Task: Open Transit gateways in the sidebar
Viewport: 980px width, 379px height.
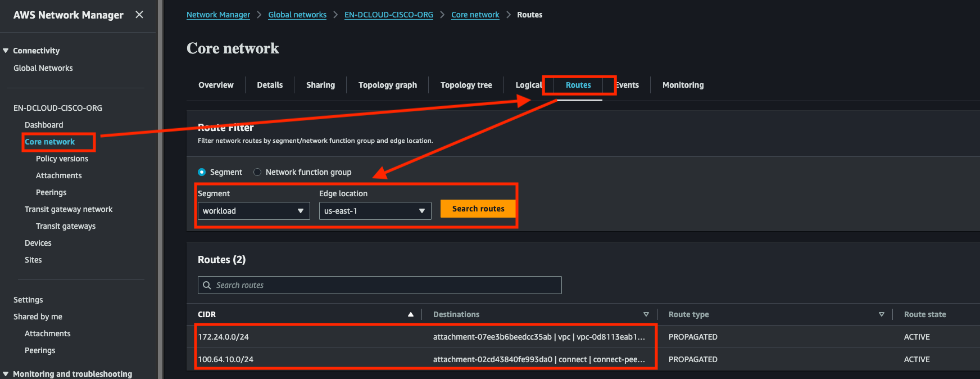Action: coord(66,226)
